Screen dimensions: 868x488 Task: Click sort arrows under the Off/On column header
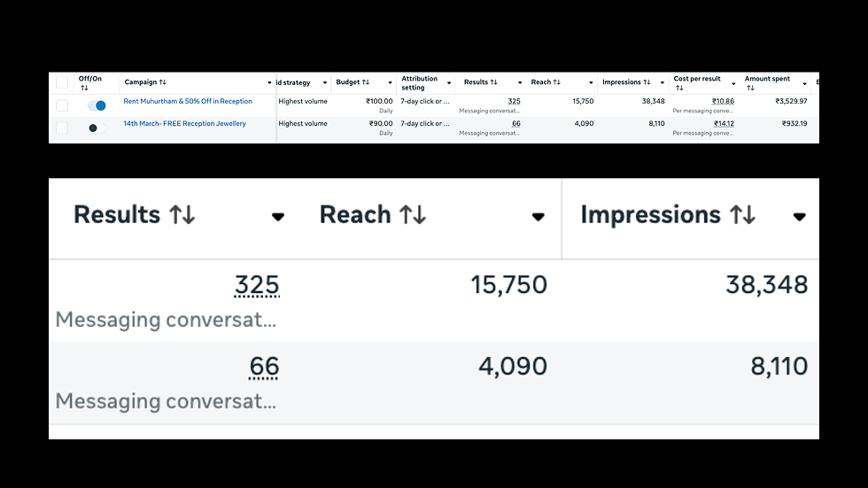pyautogui.click(x=83, y=88)
